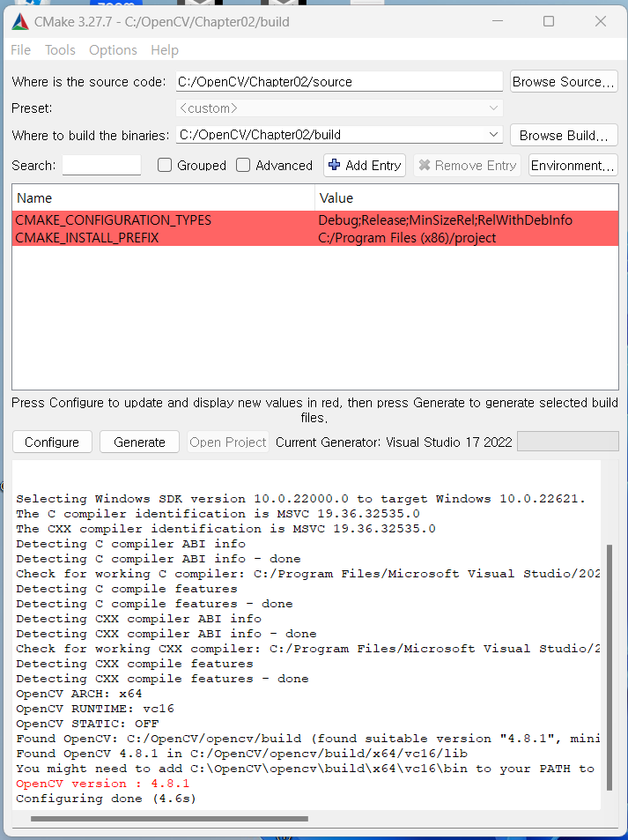Click the Current Generator: Visual Studio 17 2022 label
This screenshot has height=840, width=628.
[394, 442]
